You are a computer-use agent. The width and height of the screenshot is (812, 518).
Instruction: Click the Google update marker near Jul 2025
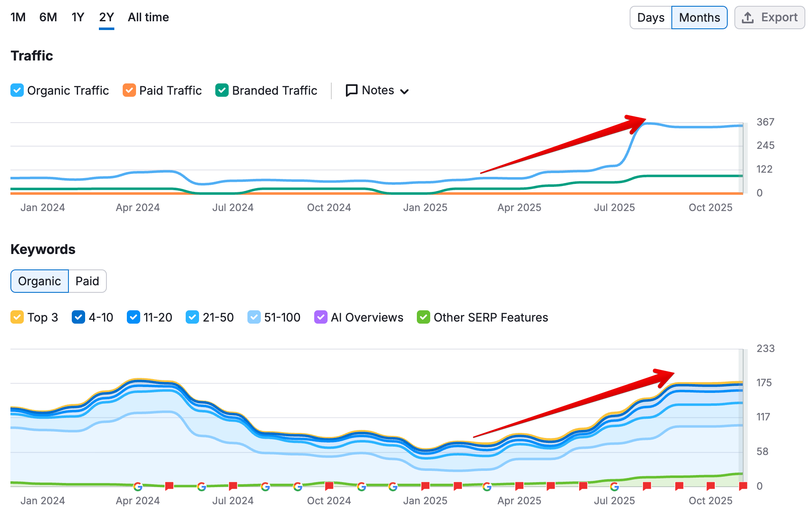tap(615, 486)
